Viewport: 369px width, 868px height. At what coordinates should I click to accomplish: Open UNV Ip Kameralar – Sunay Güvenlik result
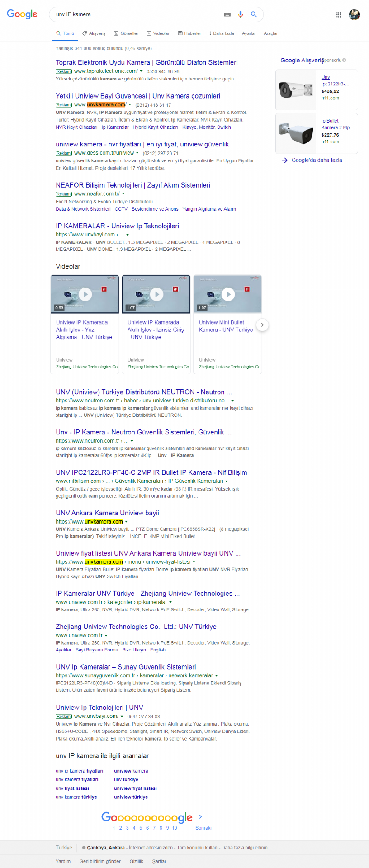(x=126, y=667)
